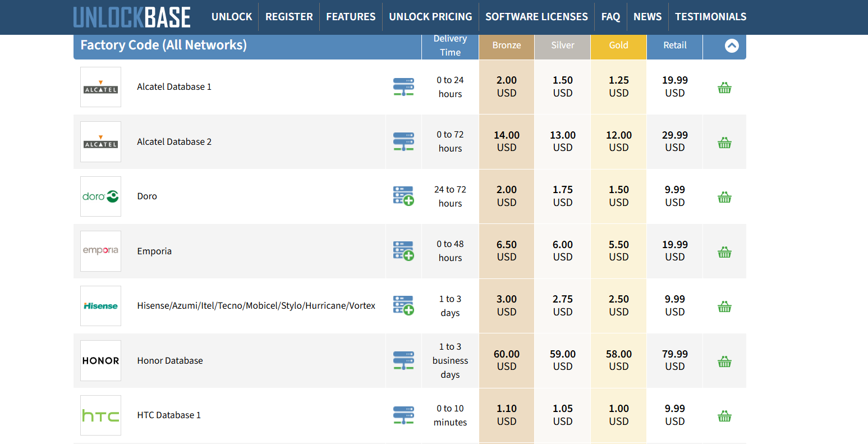The width and height of the screenshot is (868, 444).
Task: Click the server-plus icon in the Doro row
Action: tap(403, 196)
